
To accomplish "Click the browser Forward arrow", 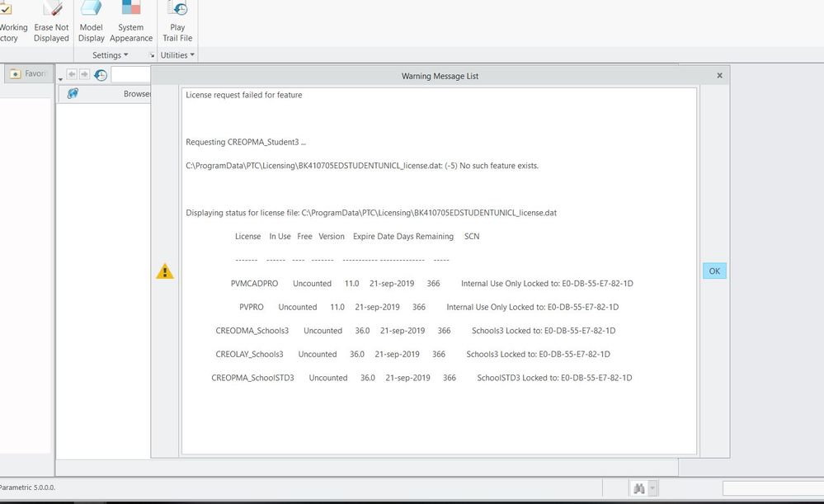I will pos(84,74).
